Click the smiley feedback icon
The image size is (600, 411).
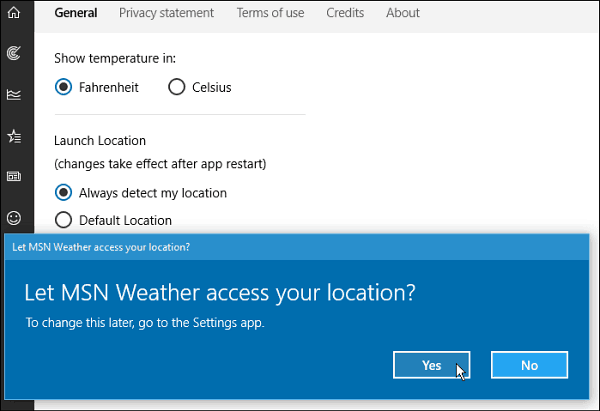coord(14,218)
